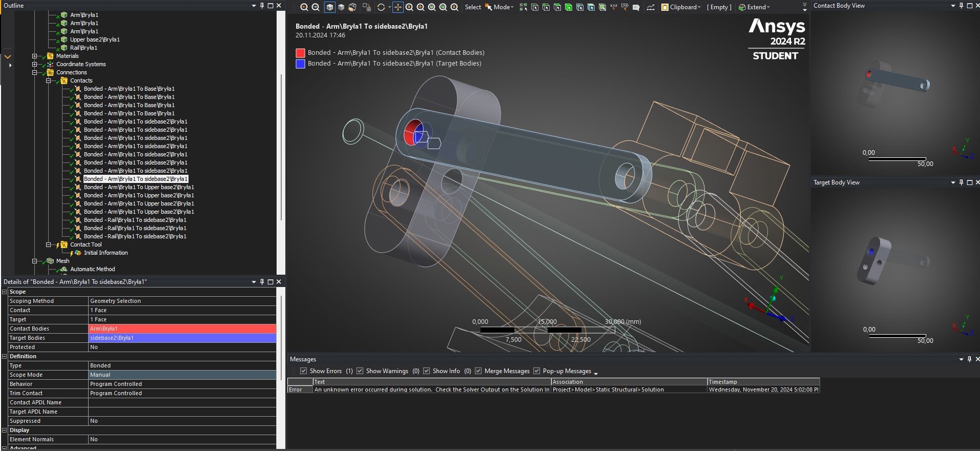Screen dimensions: 980x451
Task: Expand the Materials tree node
Action: [34, 56]
